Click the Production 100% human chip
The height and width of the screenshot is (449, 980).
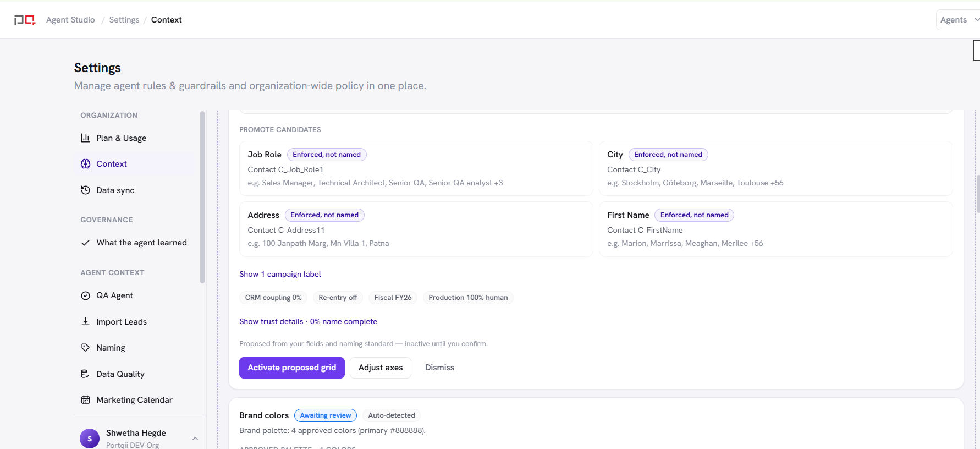(468, 298)
